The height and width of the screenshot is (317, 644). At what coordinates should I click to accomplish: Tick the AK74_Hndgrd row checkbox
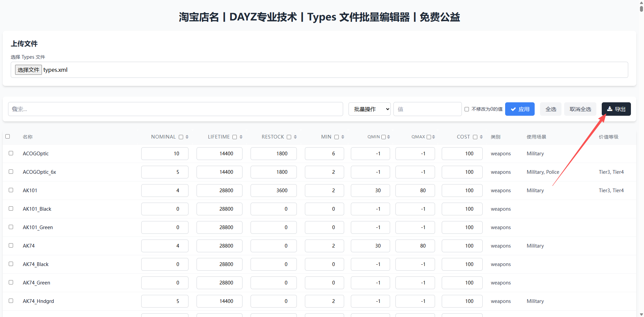pos(11,301)
